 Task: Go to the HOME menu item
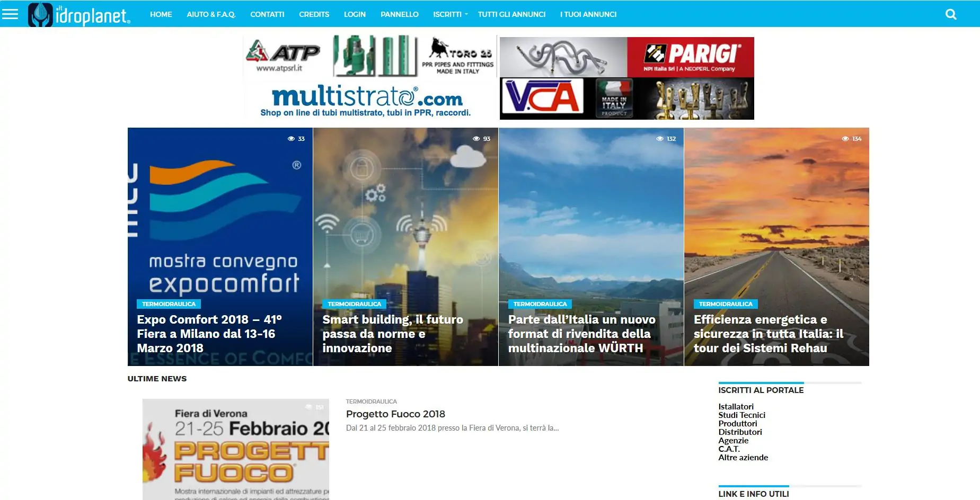coord(161,14)
